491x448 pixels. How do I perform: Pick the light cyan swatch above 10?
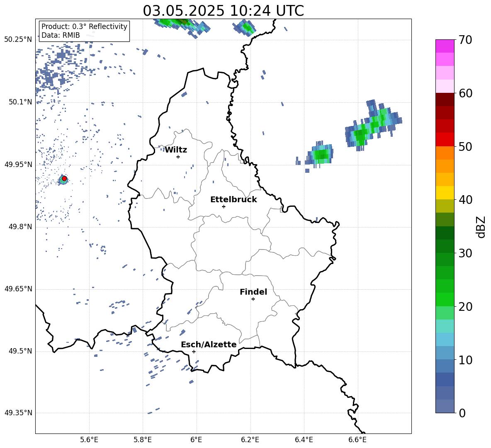pyautogui.click(x=445, y=339)
